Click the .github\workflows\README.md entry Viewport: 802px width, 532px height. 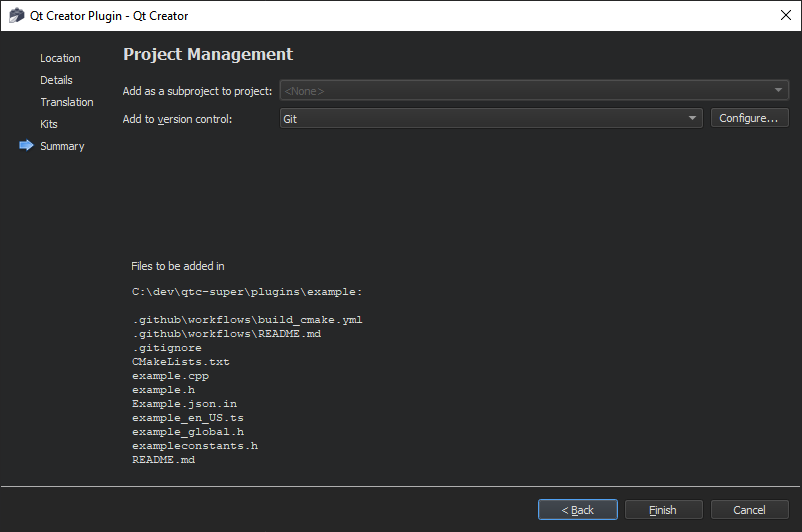point(227,334)
